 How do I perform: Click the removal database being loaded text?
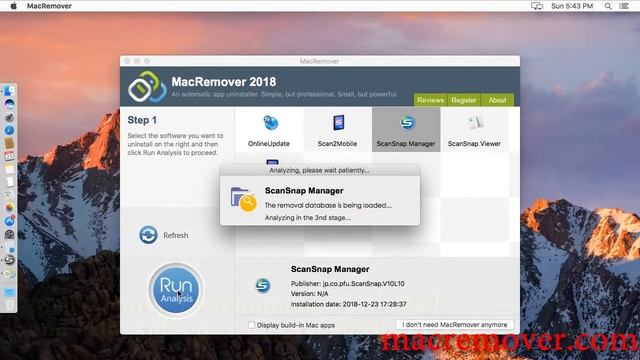click(x=328, y=205)
